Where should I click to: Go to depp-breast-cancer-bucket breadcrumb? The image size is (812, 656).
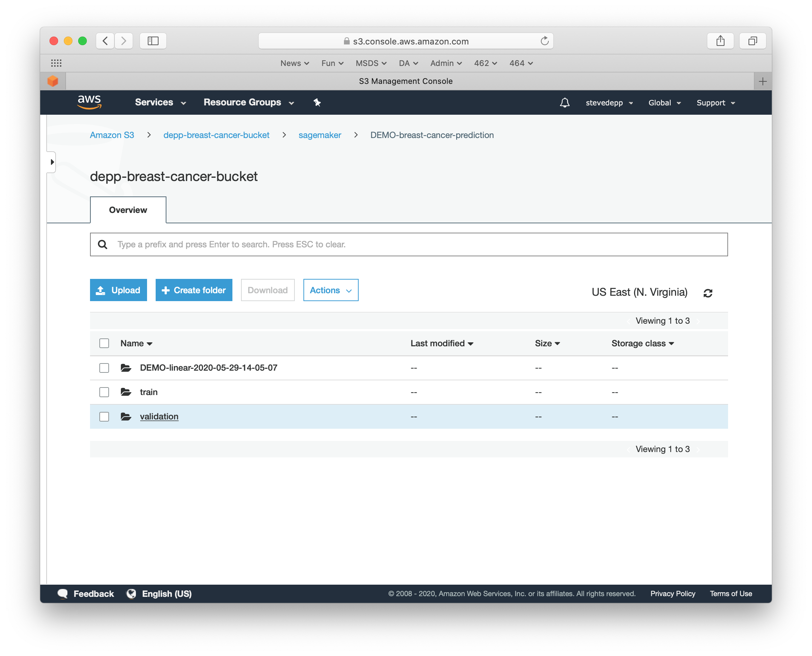(216, 135)
